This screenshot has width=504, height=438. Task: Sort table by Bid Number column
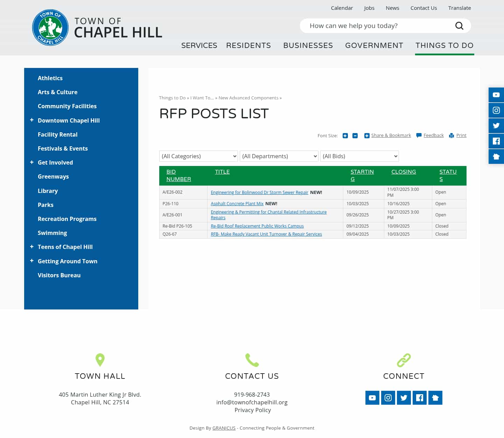[x=178, y=175]
